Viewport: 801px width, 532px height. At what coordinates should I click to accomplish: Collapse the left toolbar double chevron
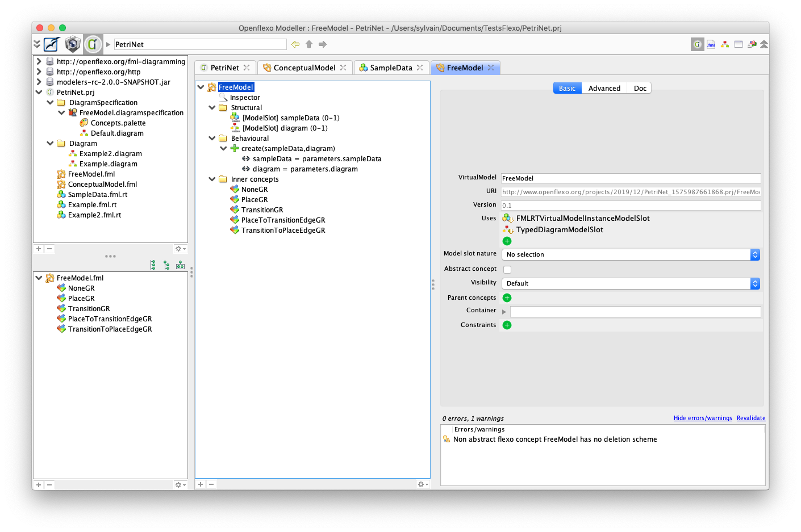(37, 44)
